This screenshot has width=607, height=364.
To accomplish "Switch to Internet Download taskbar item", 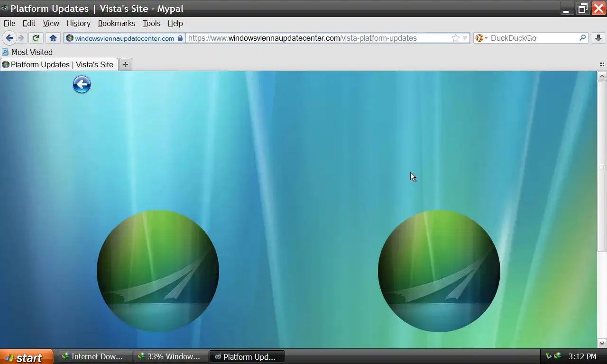I will (x=94, y=356).
